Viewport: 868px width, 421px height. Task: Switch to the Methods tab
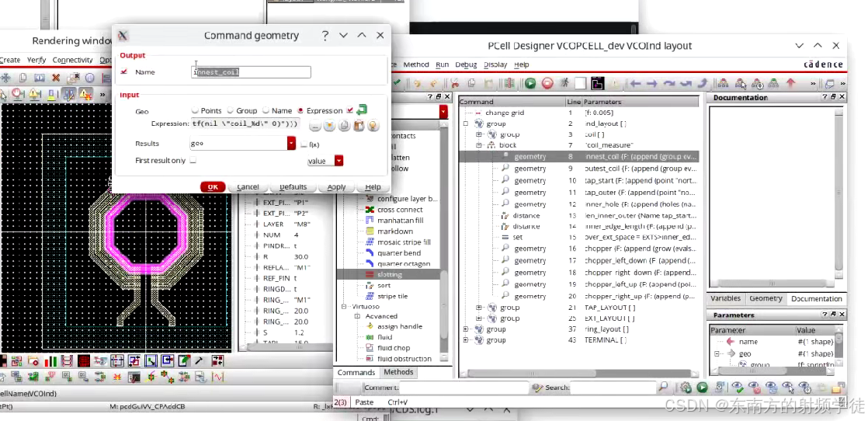click(398, 372)
